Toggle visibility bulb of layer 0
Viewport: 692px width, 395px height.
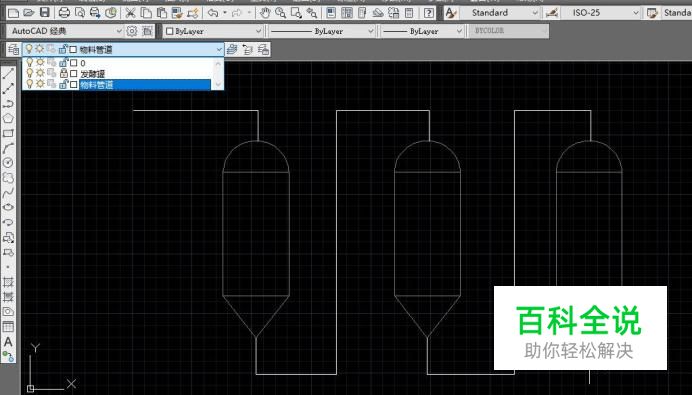pyautogui.click(x=30, y=63)
